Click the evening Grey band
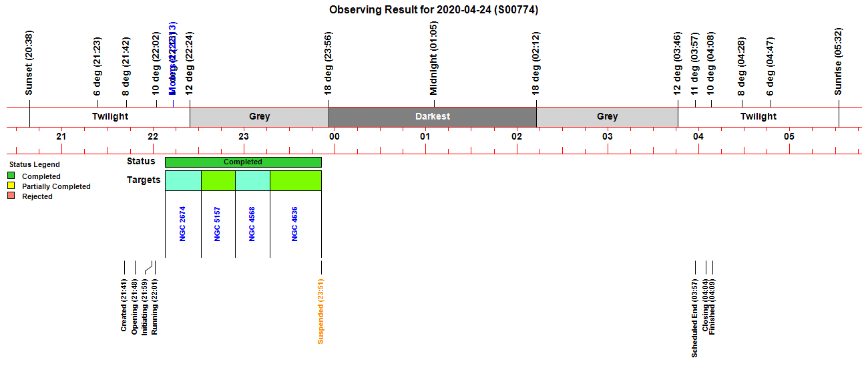The width and height of the screenshot is (868, 374). (x=260, y=117)
